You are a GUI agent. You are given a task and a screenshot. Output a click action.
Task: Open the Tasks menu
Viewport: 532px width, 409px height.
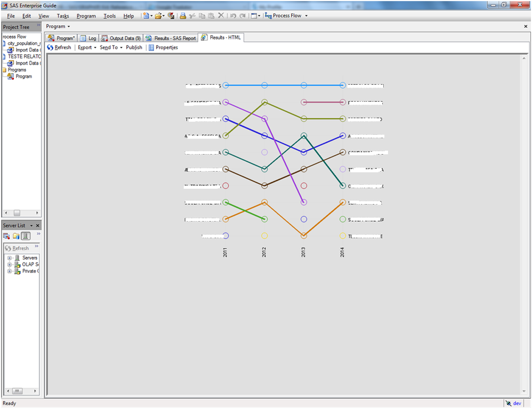63,16
